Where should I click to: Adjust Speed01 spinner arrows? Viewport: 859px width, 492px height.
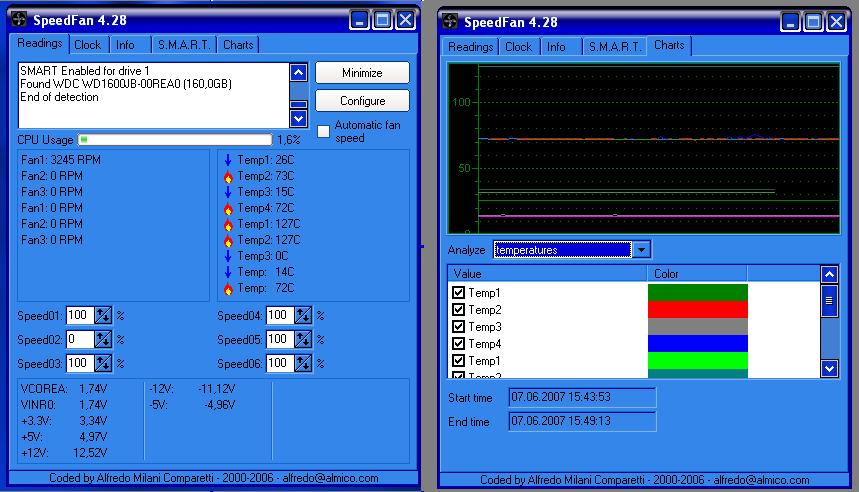[x=103, y=316]
